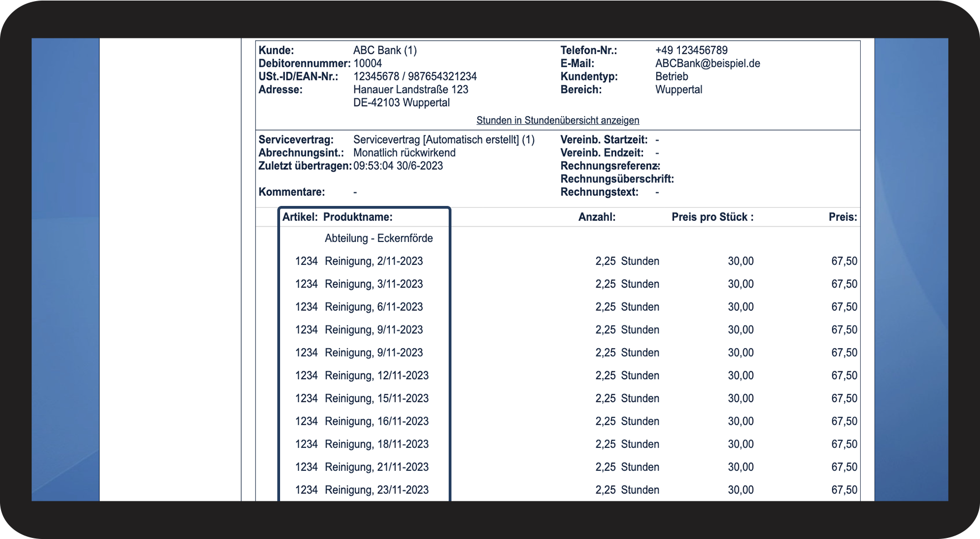Select the 'E-Mail:' label
The height and width of the screenshot is (539, 980).
point(577,63)
